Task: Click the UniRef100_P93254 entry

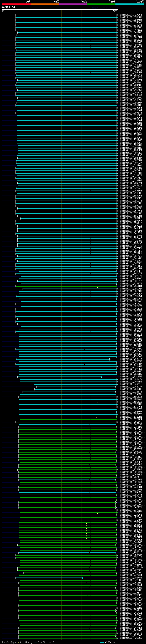Action: point(131,296)
